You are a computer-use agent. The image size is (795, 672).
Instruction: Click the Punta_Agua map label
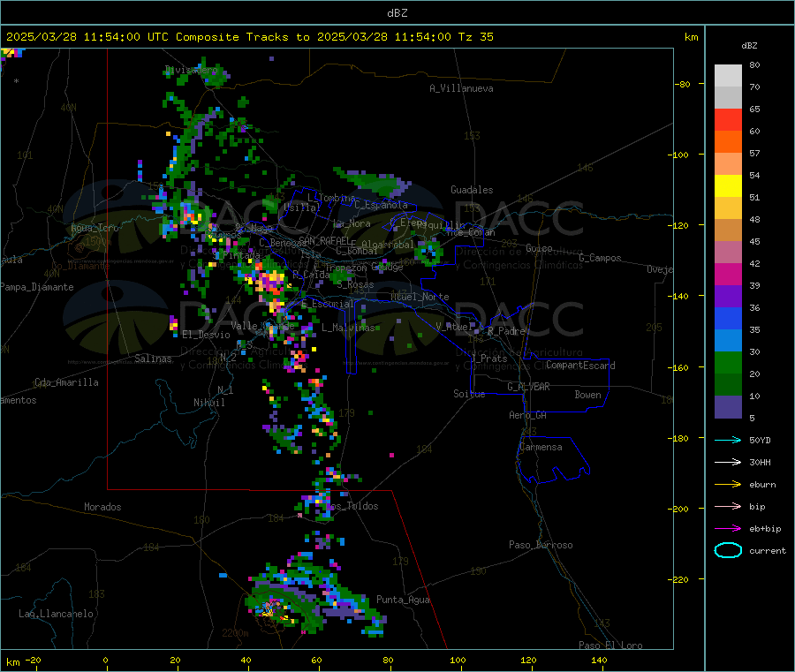403,600
